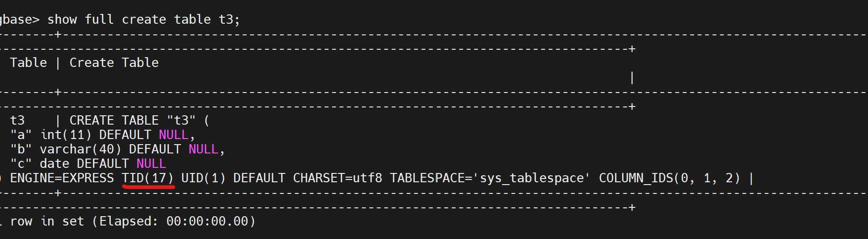Click the "Table" column header
Viewport: 868px width, 239px height.
pos(28,63)
